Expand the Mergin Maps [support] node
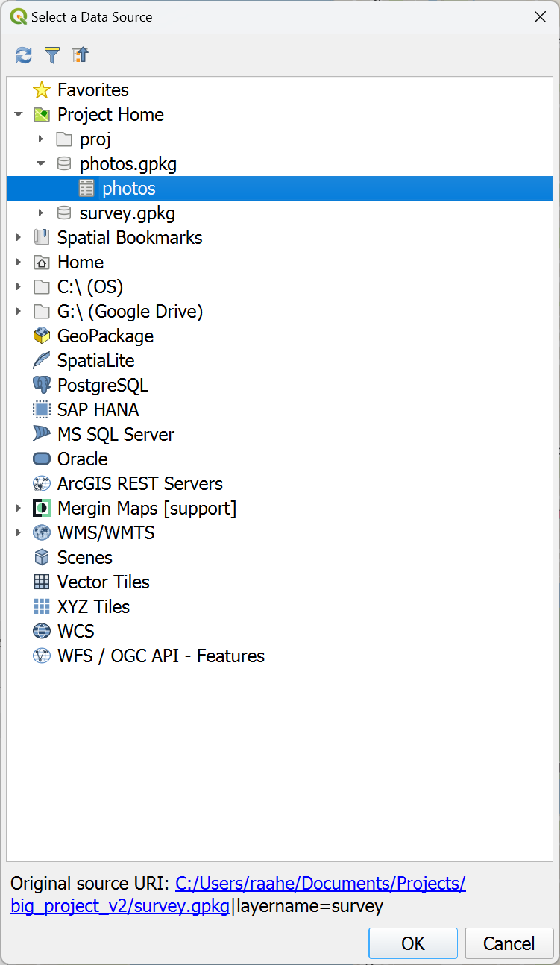This screenshot has height=965, width=560. point(19,509)
